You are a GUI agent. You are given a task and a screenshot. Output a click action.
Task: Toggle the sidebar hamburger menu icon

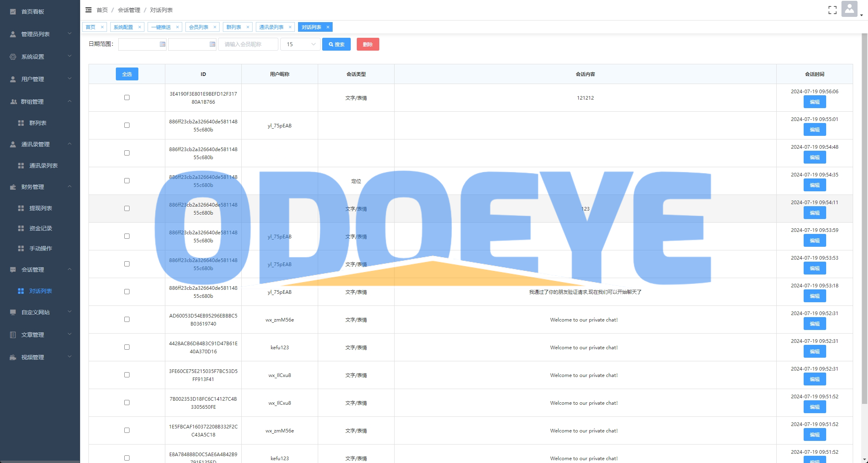[88, 10]
